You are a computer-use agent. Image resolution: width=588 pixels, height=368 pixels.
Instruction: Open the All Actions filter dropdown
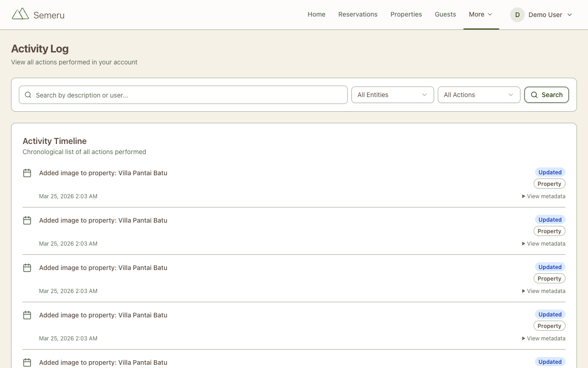point(479,95)
